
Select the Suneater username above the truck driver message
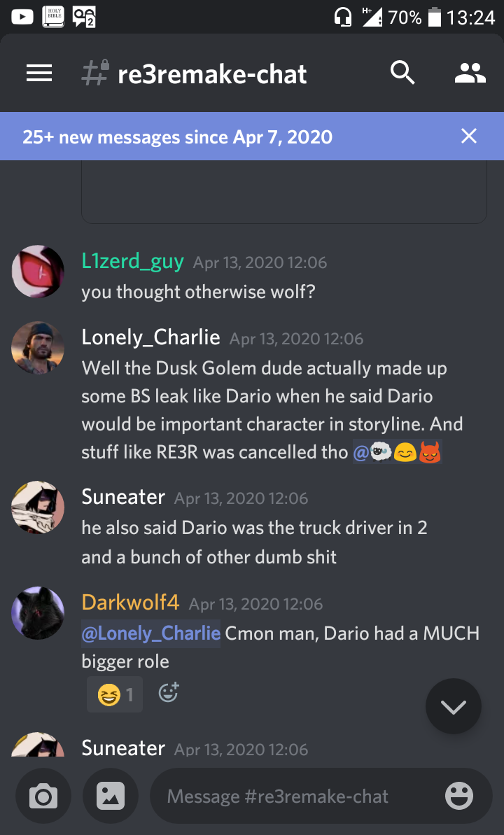(x=123, y=497)
